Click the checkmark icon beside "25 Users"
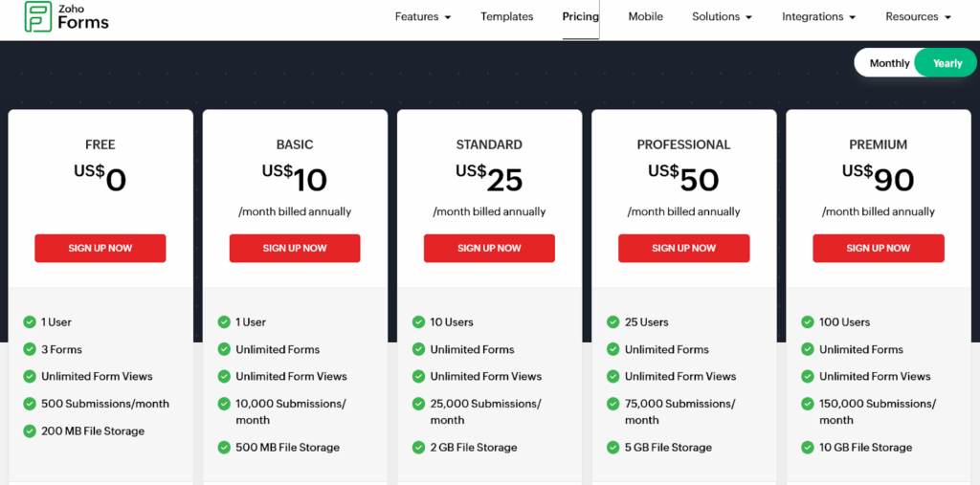980x485 pixels. coord(613,322)
